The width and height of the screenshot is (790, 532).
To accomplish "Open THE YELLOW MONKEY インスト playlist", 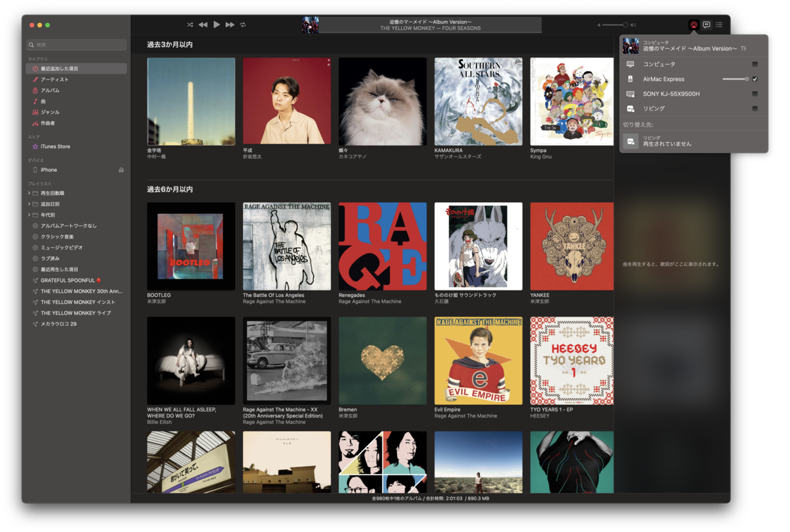I will 78,302.
